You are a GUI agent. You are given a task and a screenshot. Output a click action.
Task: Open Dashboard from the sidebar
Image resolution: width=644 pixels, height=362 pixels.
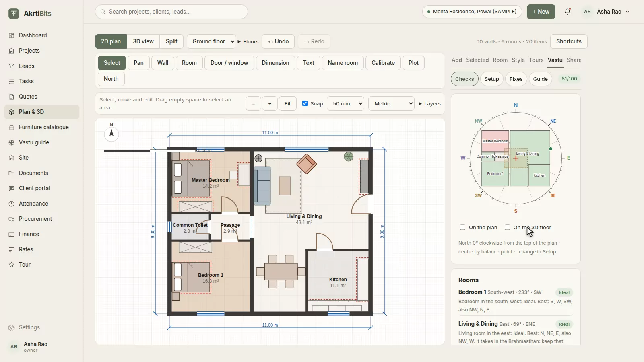42,35
